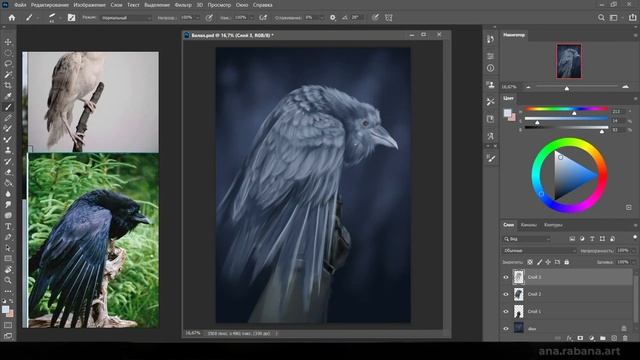Viewport: 640px width, 360px height.
Task: Select the Eraser tool
Action: pyautogui.click(x=8, y=172)
